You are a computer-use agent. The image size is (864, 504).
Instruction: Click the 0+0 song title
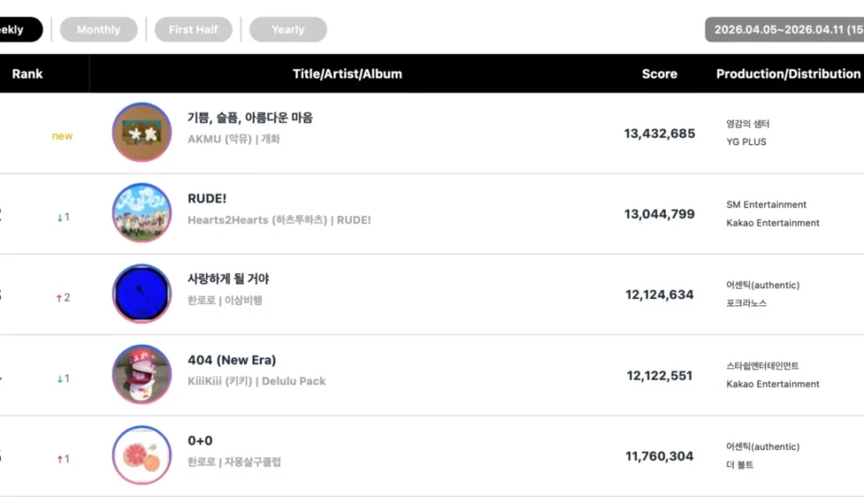pyautogui.click(x=200, y=441)
